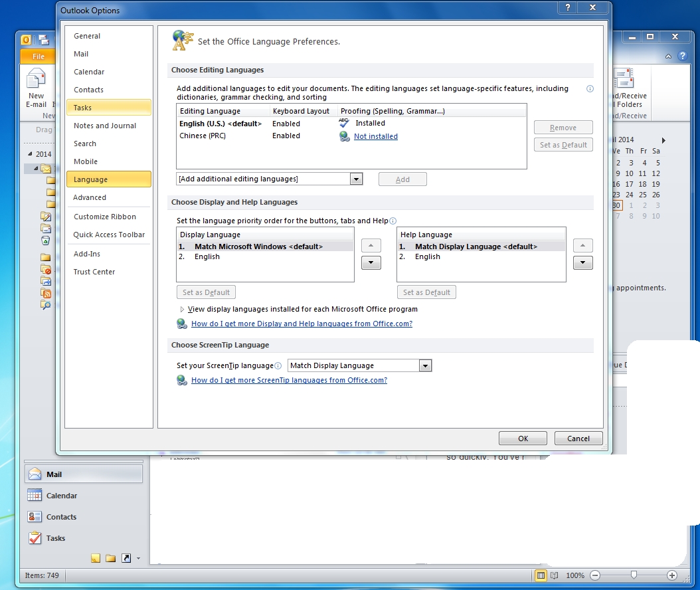The width and height of the screenshot is (700, 590).
Task: Click the New E-mail icon in Outlook
Action: tap(36, 80)
